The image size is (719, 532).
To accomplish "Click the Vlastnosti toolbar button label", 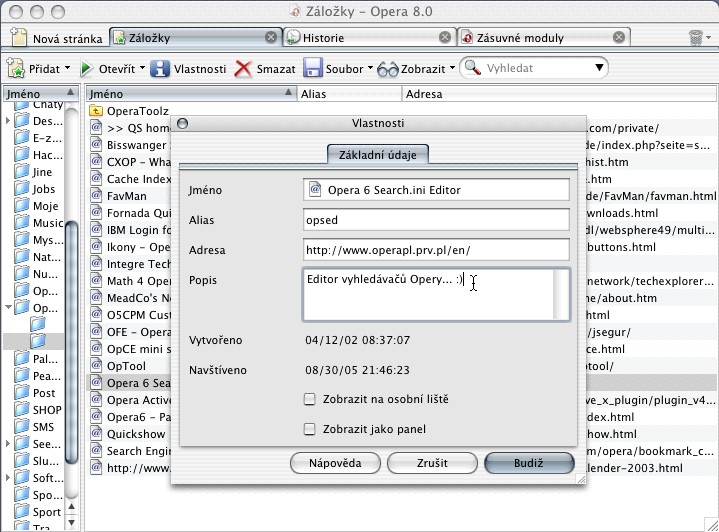I will [x=200, y=69].
